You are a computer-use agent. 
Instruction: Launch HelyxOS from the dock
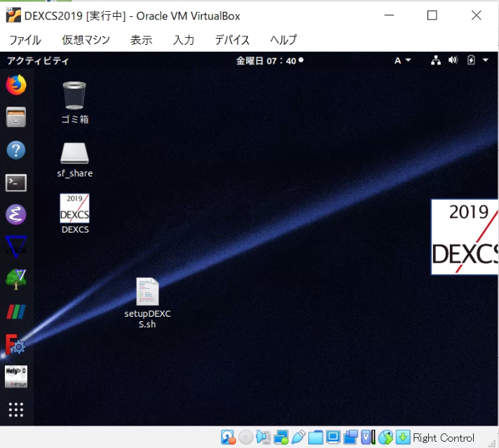pyautogui.click(x=15, y=376)
